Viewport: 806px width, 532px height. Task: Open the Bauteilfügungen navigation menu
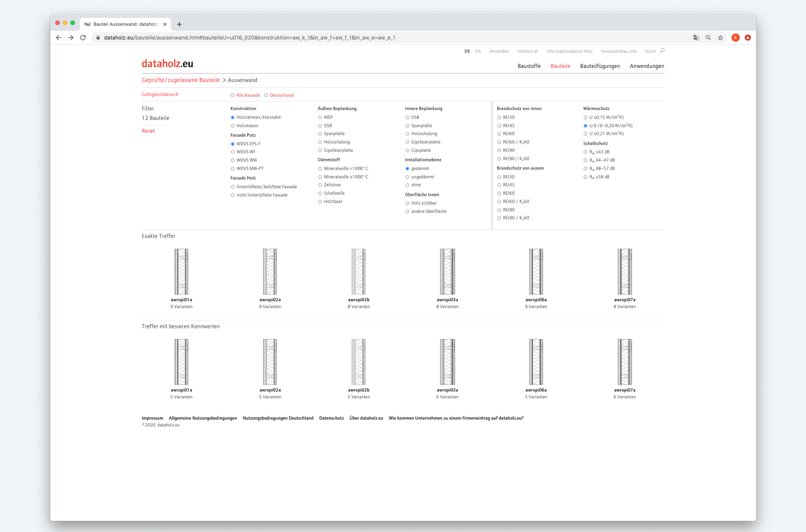[600, 66]
